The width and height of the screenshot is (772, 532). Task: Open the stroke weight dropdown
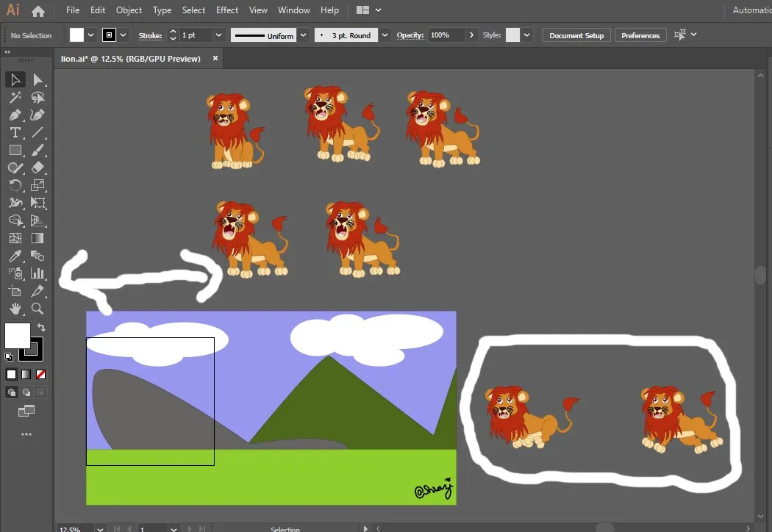tap(218, 35)
